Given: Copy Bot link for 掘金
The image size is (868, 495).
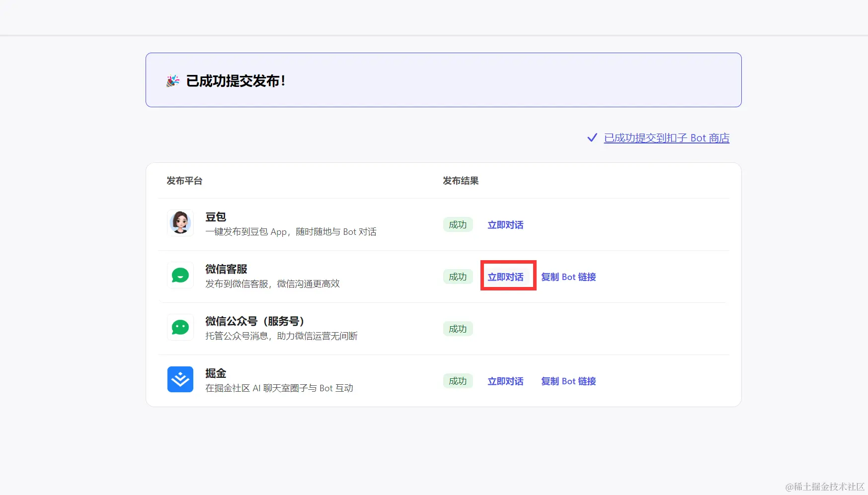Looking at the screenshot, I should click(568, 381).
